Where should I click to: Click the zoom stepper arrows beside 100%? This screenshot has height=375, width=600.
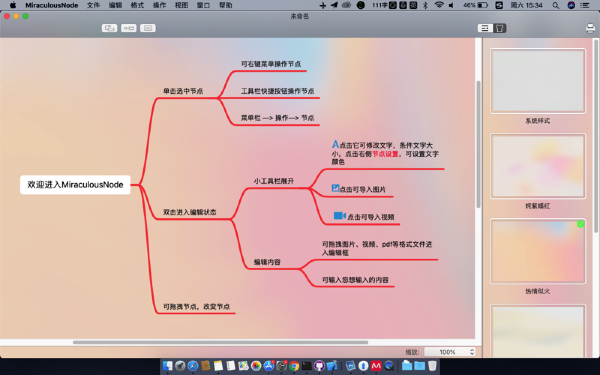pyautogui.click(x=472, y=352)
